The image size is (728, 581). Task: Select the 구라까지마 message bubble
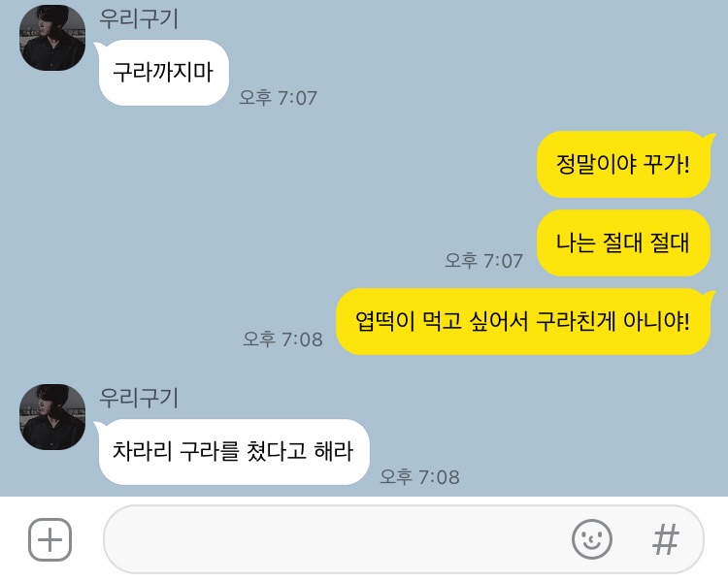[163, 73]
